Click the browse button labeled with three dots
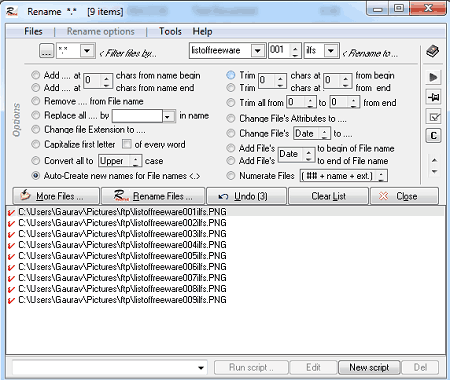 (x=46, y=51)
